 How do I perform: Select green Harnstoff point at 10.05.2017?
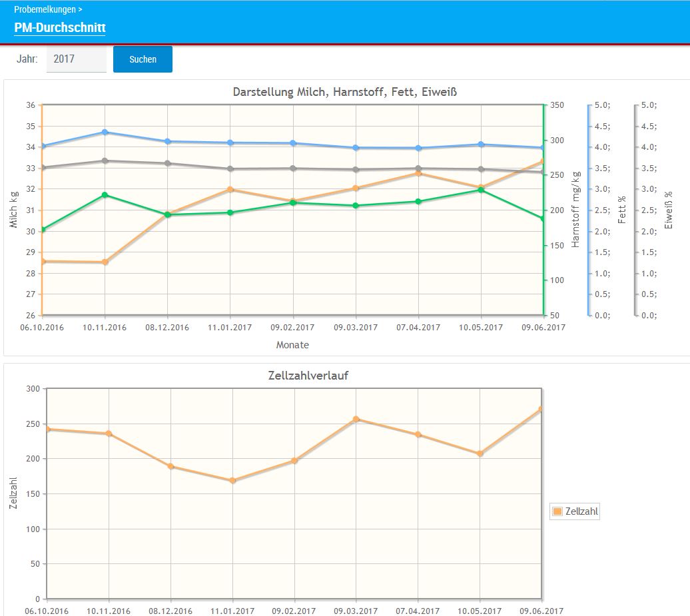(481, 190)
